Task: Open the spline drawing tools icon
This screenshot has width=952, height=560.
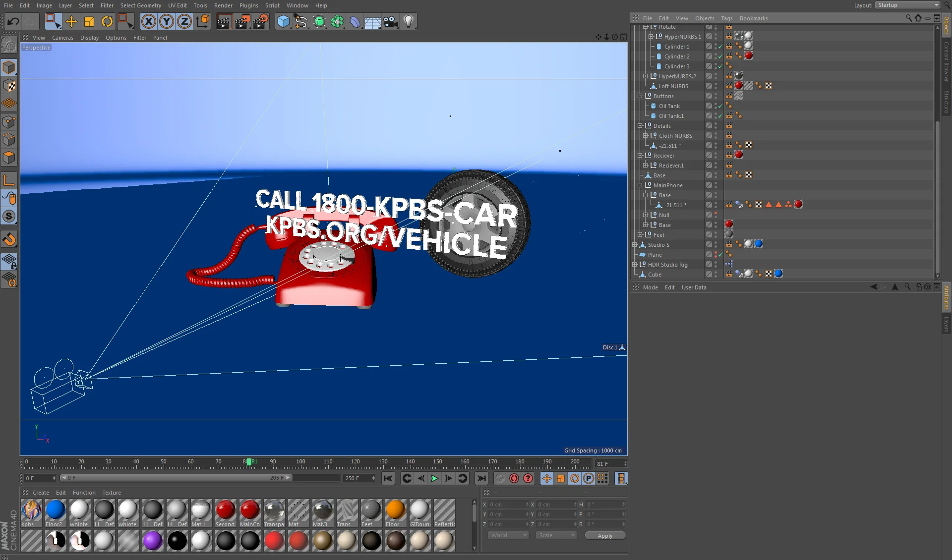Action: [301, 21]
